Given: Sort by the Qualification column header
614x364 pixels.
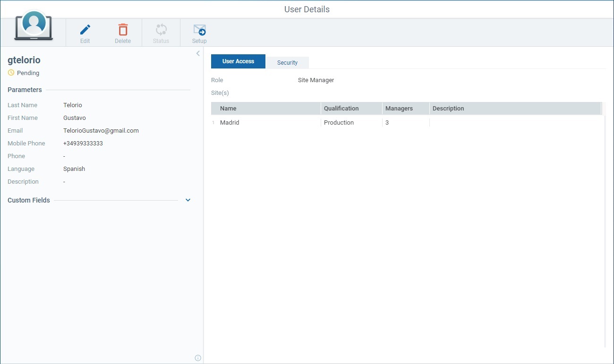Looking at the screenshot, I should [x=341, y=109].
